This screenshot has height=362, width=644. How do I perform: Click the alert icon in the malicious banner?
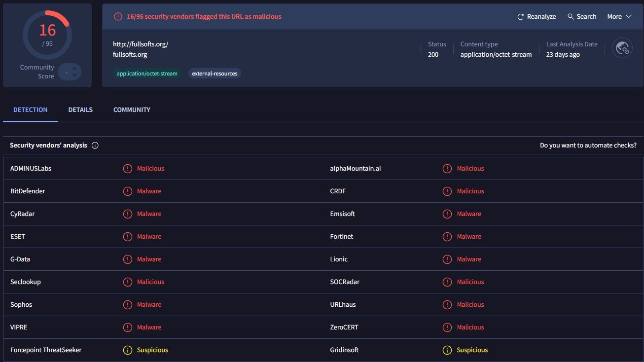pyautogui.click(x=118, y=17)
